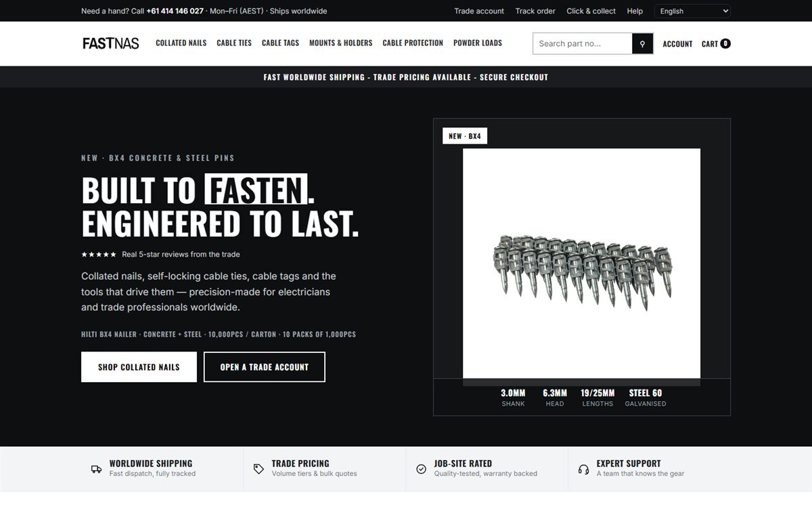812x508 pixels.
Task: Click the Account link
Action: [677, 44]
